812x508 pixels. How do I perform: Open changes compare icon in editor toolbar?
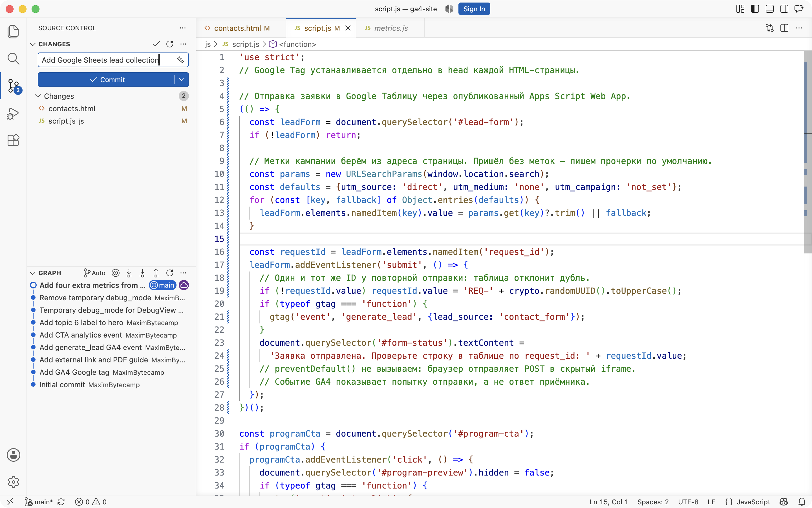pos(770,28)
